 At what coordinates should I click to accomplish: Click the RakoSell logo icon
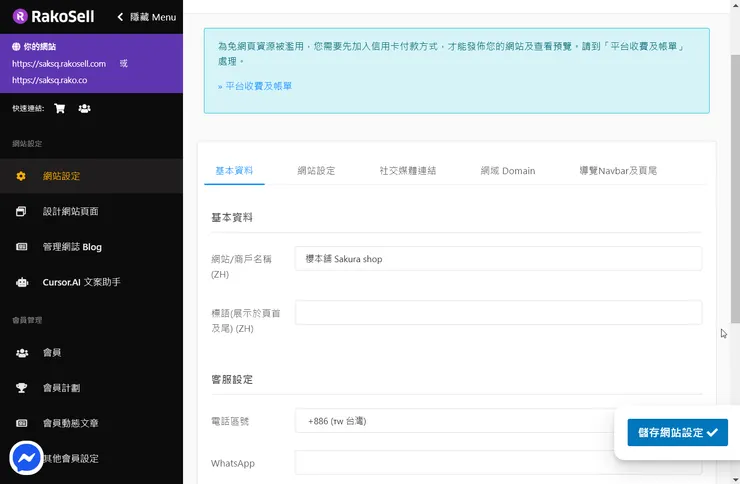20,16
